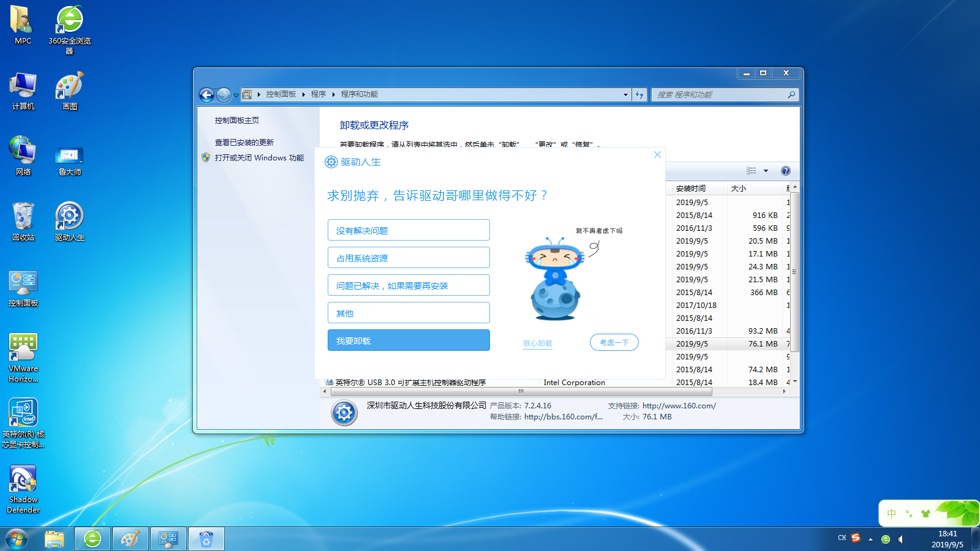
Task: Select the 鲁大师 desktop icon
Action: pos(69,160)
